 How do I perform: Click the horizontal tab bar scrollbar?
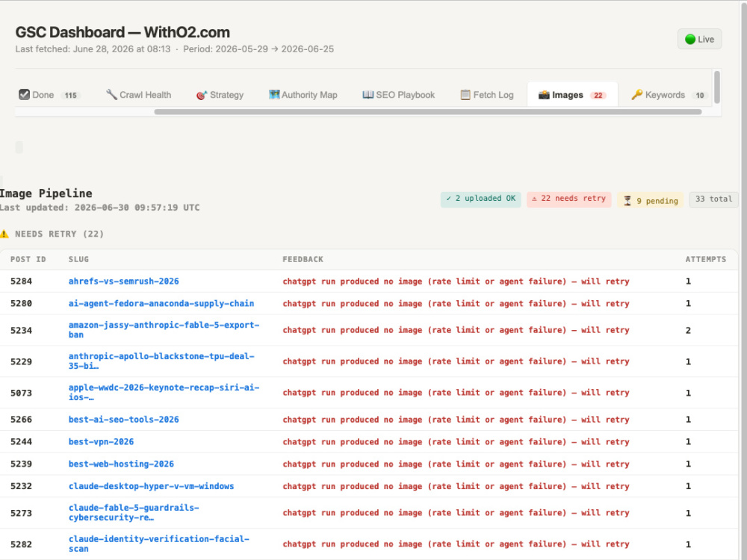pos(428,112)
